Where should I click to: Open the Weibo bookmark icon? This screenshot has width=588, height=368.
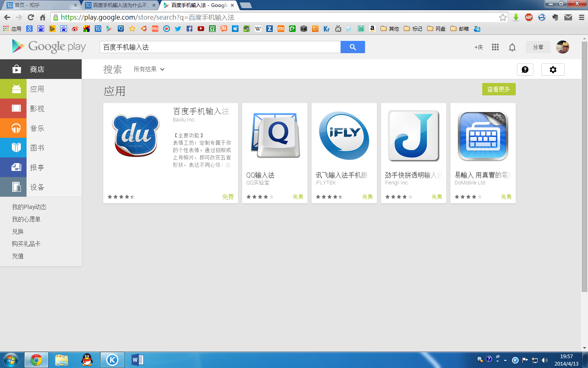point(75,29)
